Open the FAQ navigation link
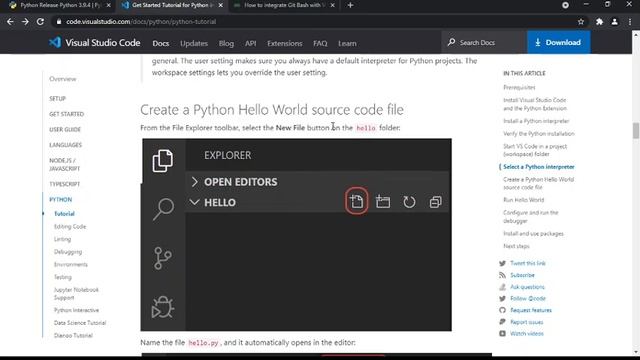 [320, 43]
